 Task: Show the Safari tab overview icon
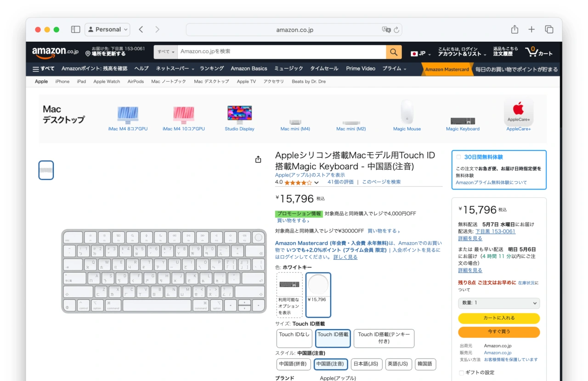tap(549, 29)
